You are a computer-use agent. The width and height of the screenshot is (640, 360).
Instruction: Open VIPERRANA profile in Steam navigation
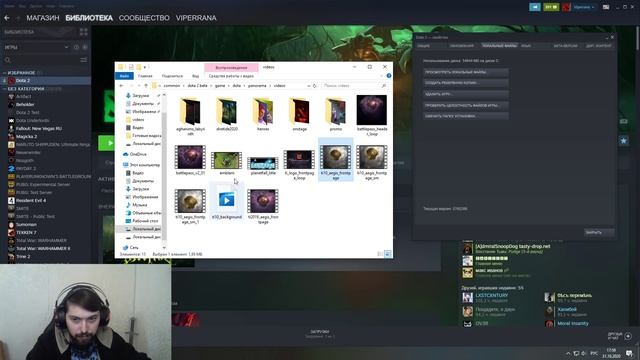point(196,18)
